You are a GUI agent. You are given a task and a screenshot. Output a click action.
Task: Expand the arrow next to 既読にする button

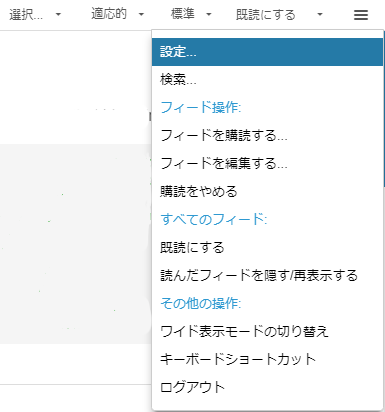point(320,15)
